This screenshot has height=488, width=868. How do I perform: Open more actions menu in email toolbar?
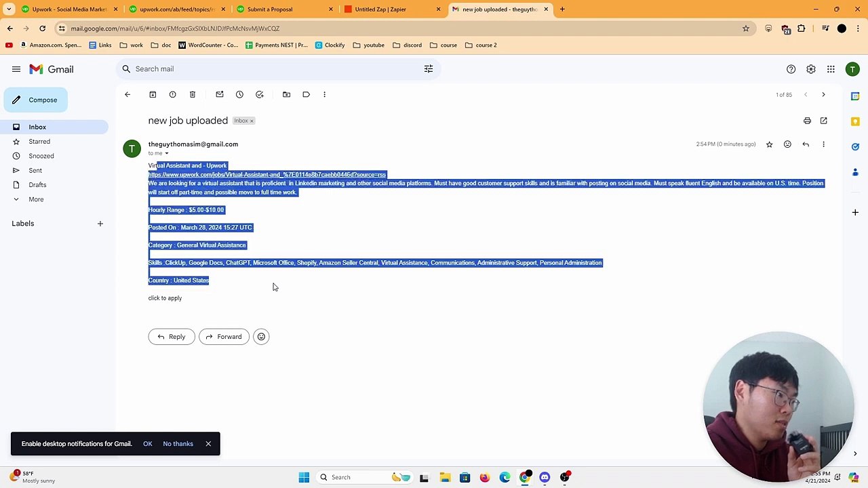click(x=324, y=95)
